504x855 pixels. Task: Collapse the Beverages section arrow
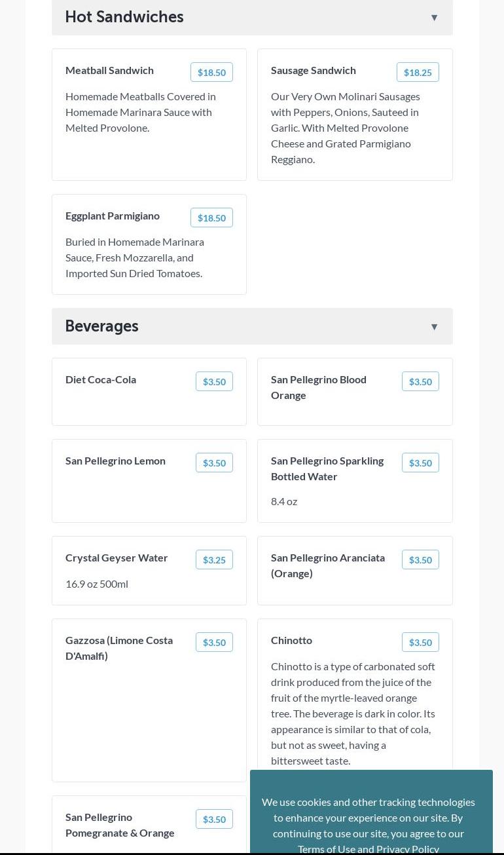point(434,327)
